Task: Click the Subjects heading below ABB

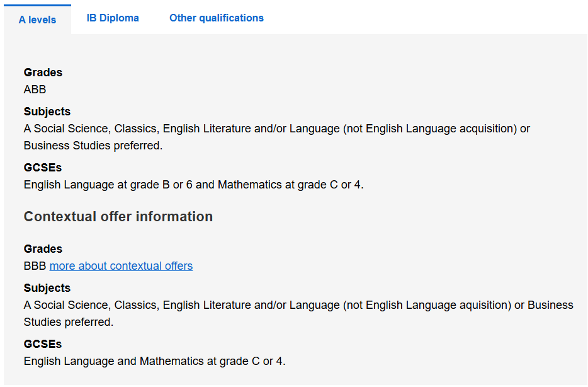Action: [x=47, y=112]
